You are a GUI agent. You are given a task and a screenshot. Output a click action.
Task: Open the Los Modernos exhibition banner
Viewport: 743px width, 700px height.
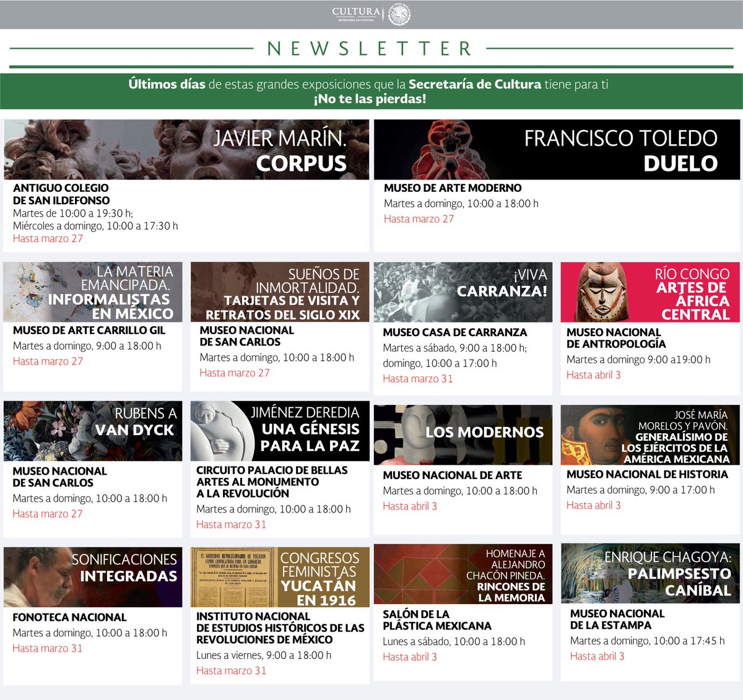(x=463, y=435)
